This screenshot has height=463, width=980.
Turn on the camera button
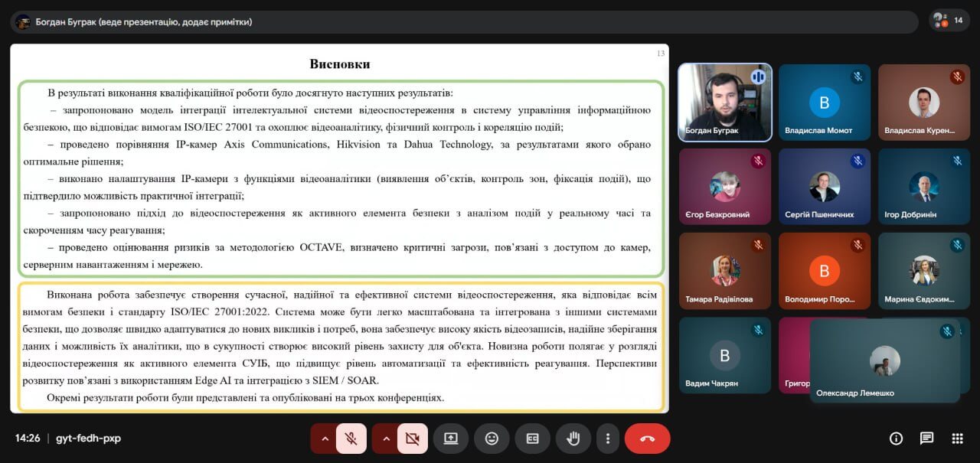(413, 439)
